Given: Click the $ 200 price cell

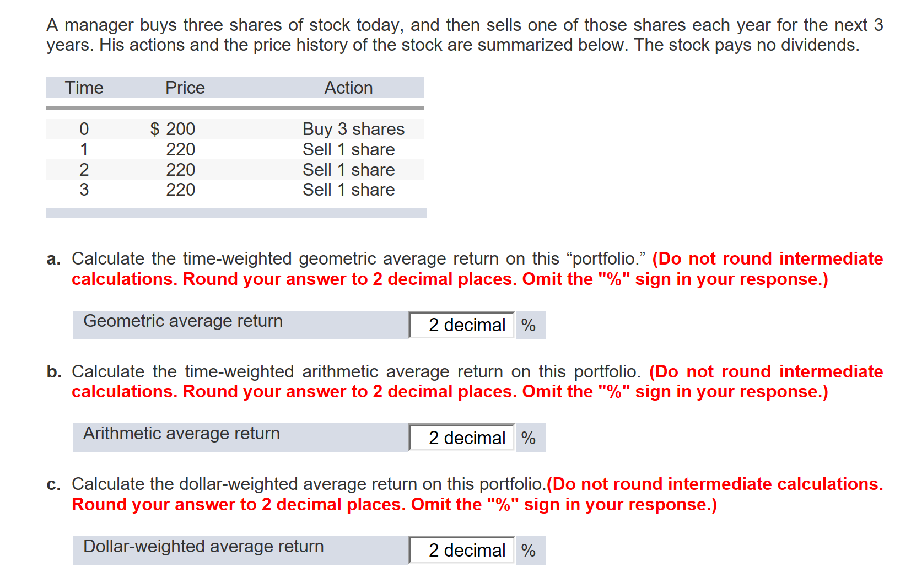Looking at the screenshot, I should click(173, 129).
